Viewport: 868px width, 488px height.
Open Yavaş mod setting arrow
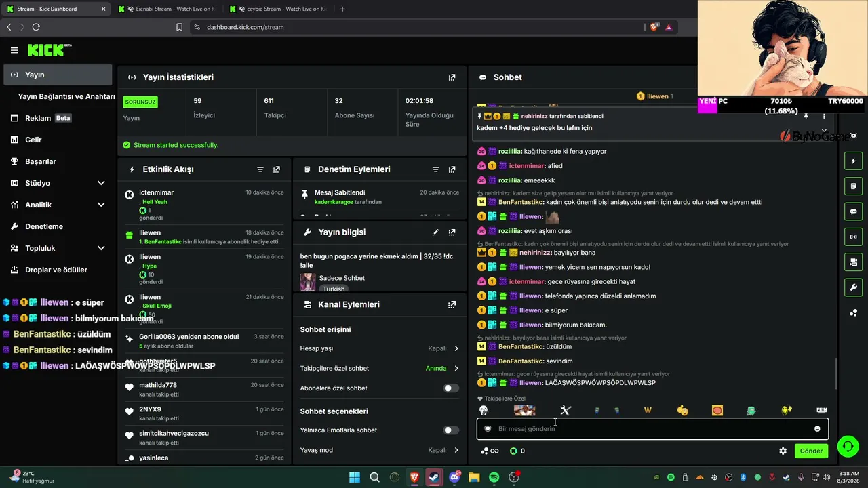[x=456, y=450]
